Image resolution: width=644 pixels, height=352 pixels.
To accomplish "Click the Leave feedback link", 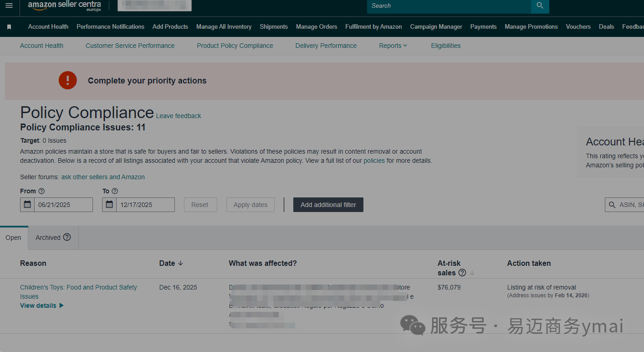I will (x=179, y=116).
